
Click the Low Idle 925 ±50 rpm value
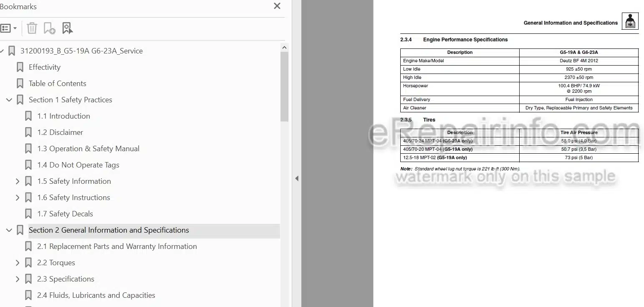[579, 69]
